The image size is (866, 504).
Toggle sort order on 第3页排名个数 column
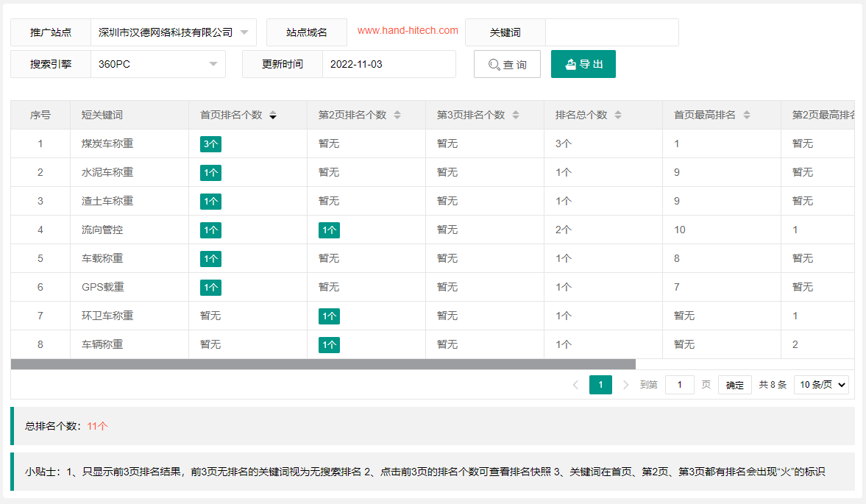516,115
